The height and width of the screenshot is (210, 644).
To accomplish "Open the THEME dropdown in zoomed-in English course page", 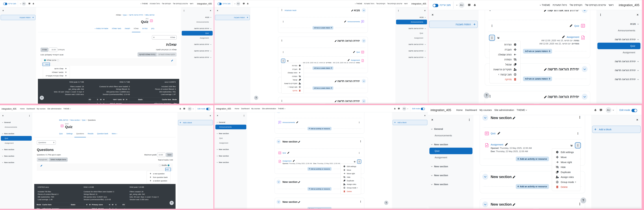I will 522,110.
